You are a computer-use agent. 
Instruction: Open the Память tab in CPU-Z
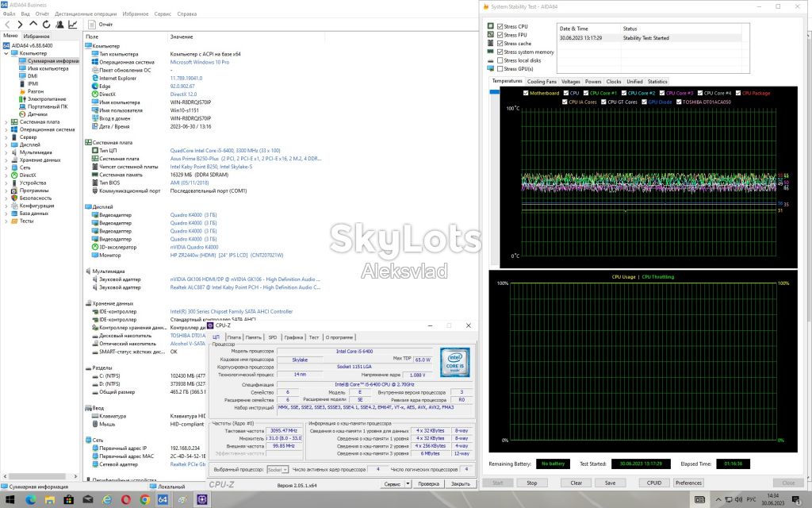click(253, 337)
